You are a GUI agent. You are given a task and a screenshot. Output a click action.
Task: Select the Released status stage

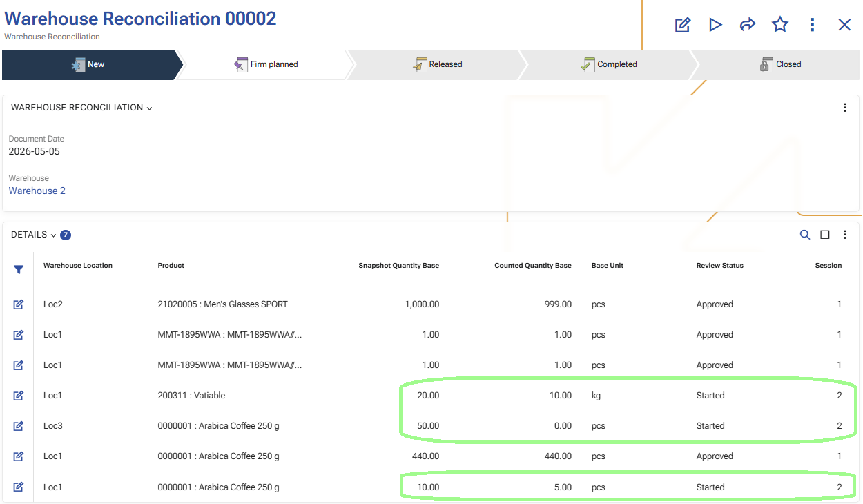click(438, 64)
